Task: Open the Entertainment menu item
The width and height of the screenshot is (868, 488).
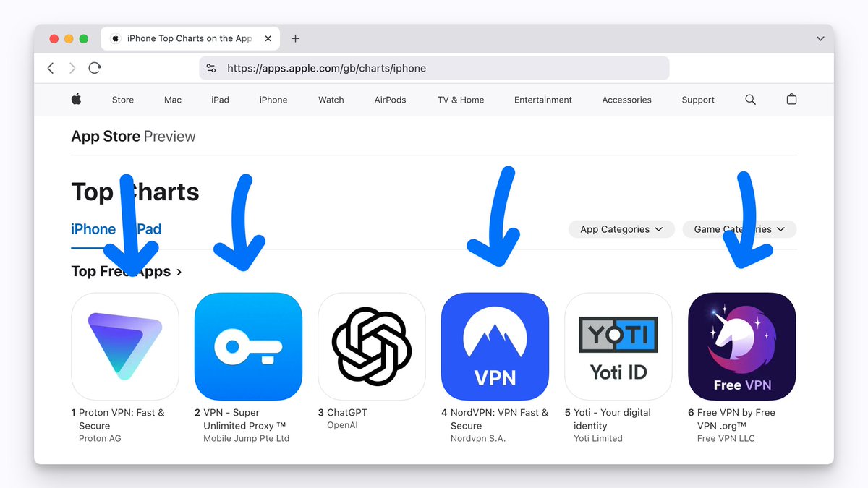Action: (x=543, y=100)
